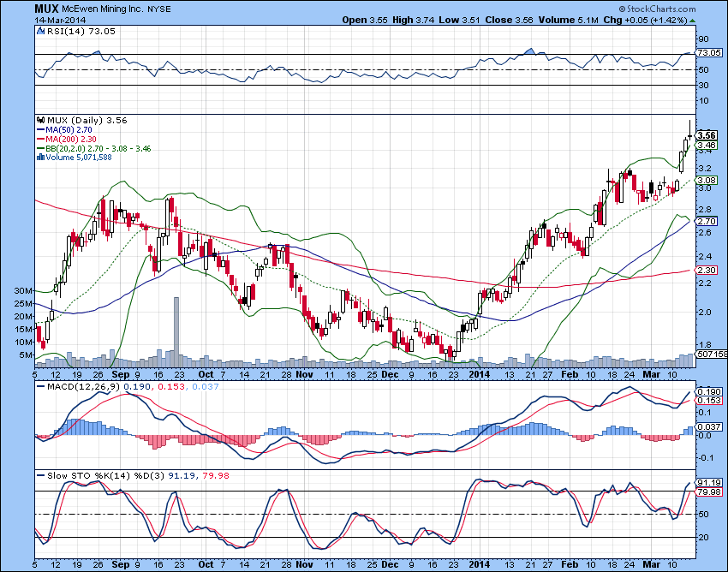Click the 0.153 MACD signal value tag
Image resolution: width=728 pixels, height=572 pixels.
pyautogui.click(x=709, y=401)
